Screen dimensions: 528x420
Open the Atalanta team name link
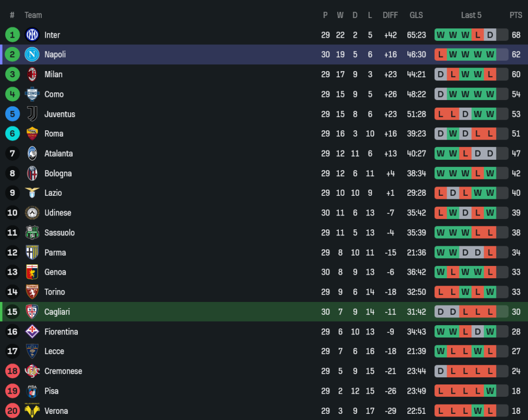(58, 154)
